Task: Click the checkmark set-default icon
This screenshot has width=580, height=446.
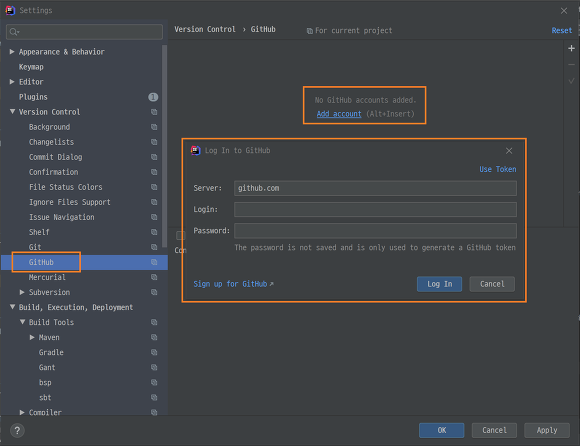Action: pyautogui.click(x=571, y=81)
